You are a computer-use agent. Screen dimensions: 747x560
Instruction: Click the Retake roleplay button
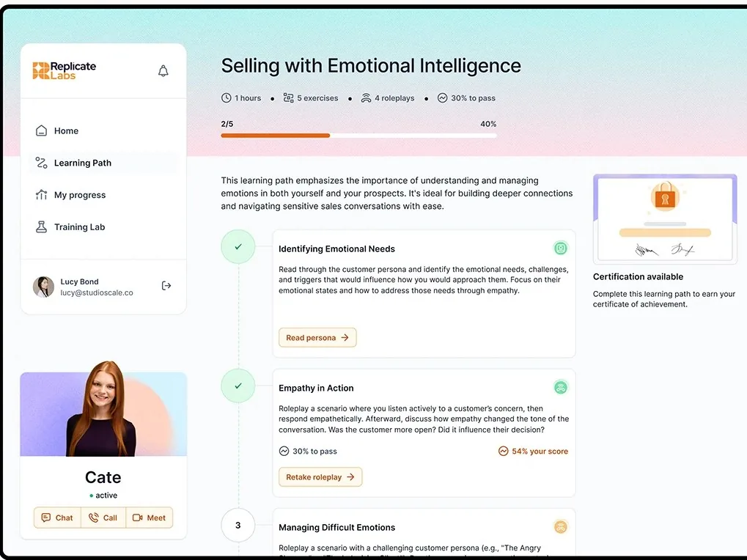click(320, 476)
